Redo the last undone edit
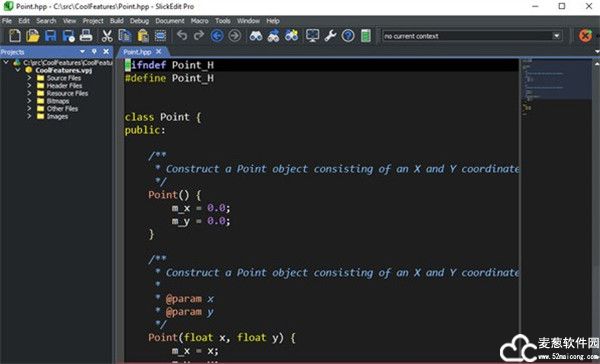This screenshot has width=600, height=364. tap(199, 36)
